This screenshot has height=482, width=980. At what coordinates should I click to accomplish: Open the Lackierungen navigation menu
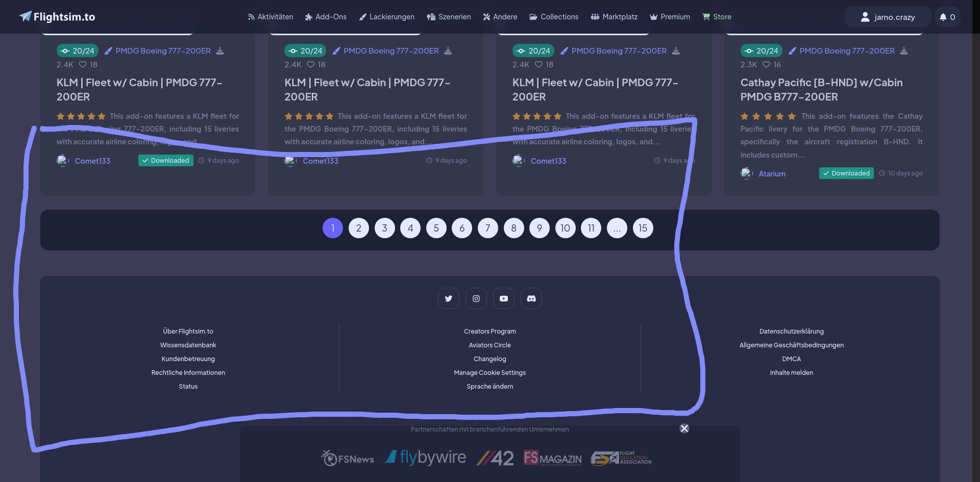pyautogui.click(x=386, y=17)
